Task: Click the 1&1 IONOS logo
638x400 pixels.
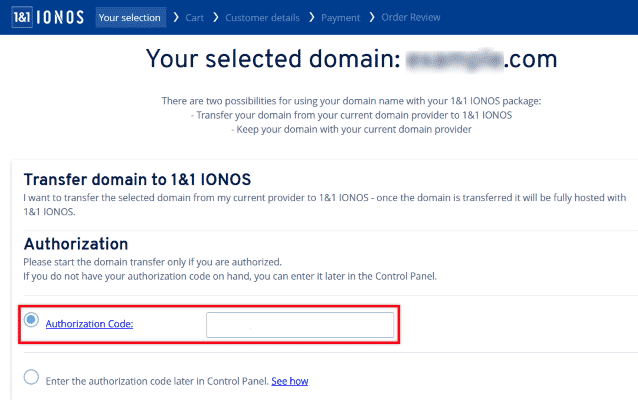Action: [48, 17]
